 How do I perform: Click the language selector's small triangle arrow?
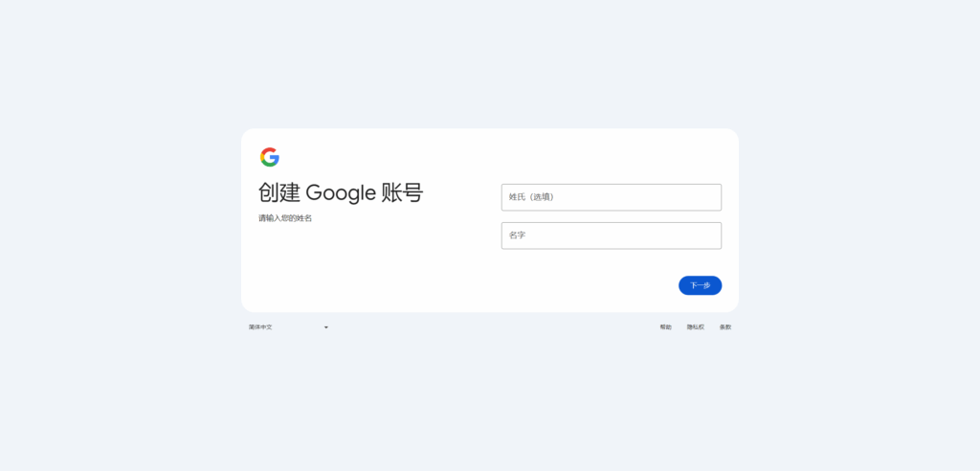click(x=325, y=327)
